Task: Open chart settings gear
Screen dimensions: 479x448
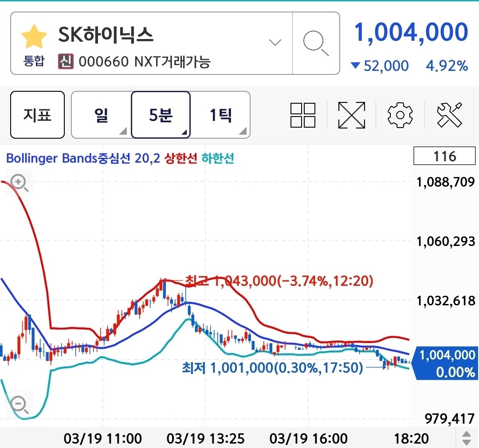Action: [400, 115]
